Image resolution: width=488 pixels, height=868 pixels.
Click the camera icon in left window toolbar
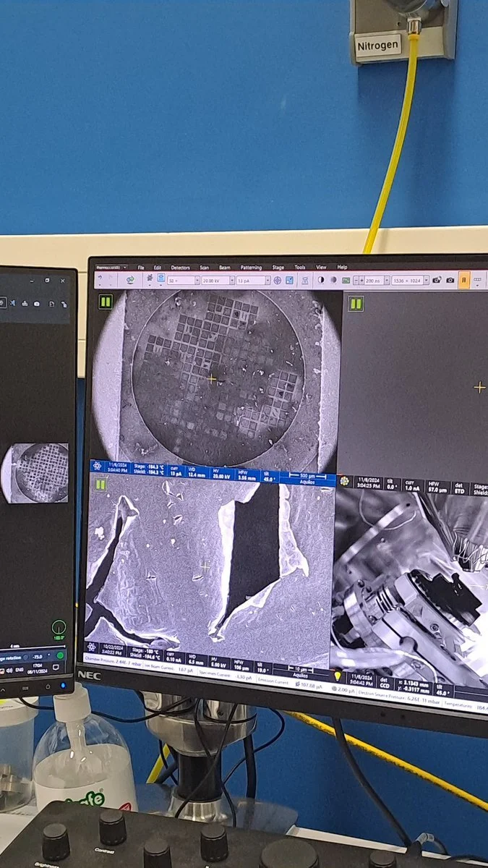pos(37,304)
